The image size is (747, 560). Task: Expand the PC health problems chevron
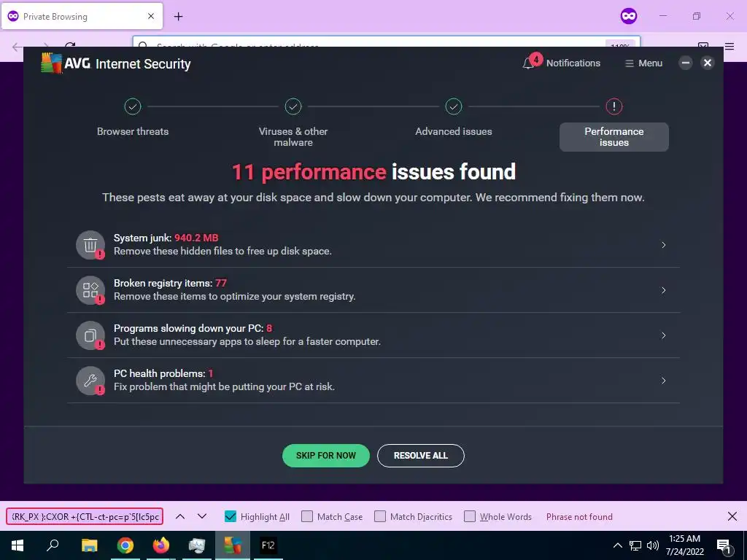(x=664, y=381)
